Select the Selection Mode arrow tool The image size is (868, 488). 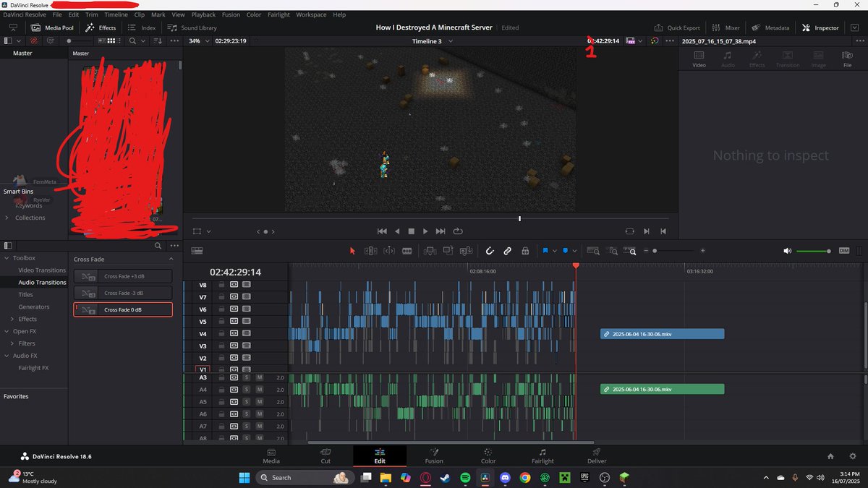click(x=352, y=251)
